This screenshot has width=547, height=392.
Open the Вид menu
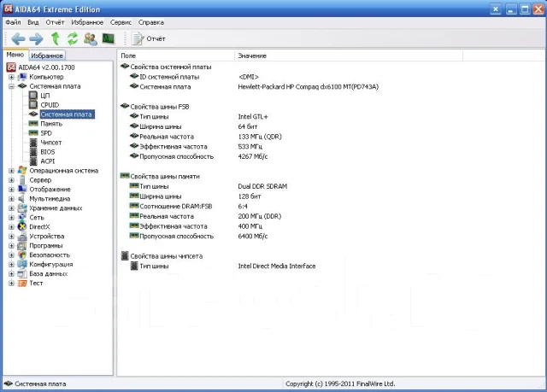[x=33, y=22]
